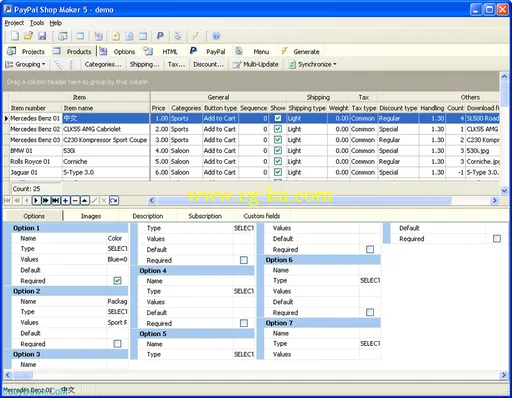Viewport: 512px width, 398px height.
Task: Collapse the Option 4 group header
Action: pos(196,270)
